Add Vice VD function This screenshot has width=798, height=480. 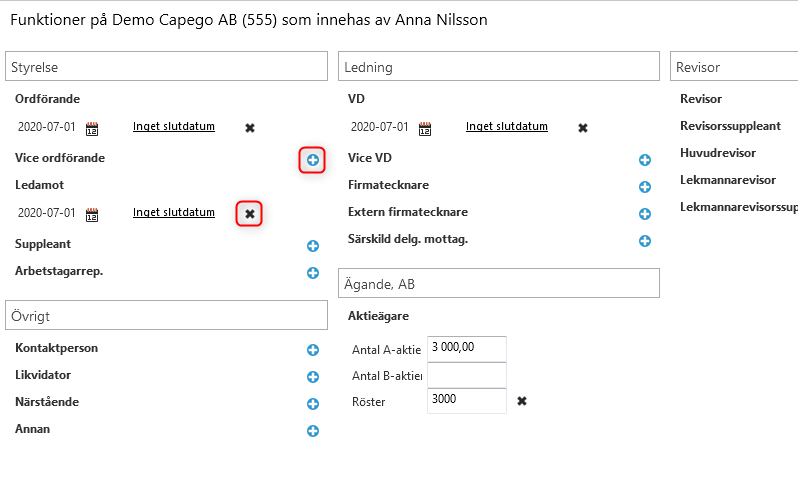pyautogui.click(x=644, y=160)
